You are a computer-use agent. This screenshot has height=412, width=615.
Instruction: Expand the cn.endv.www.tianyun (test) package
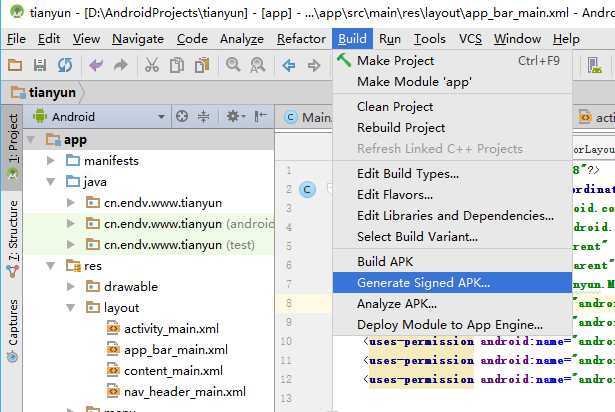point(71,245)
